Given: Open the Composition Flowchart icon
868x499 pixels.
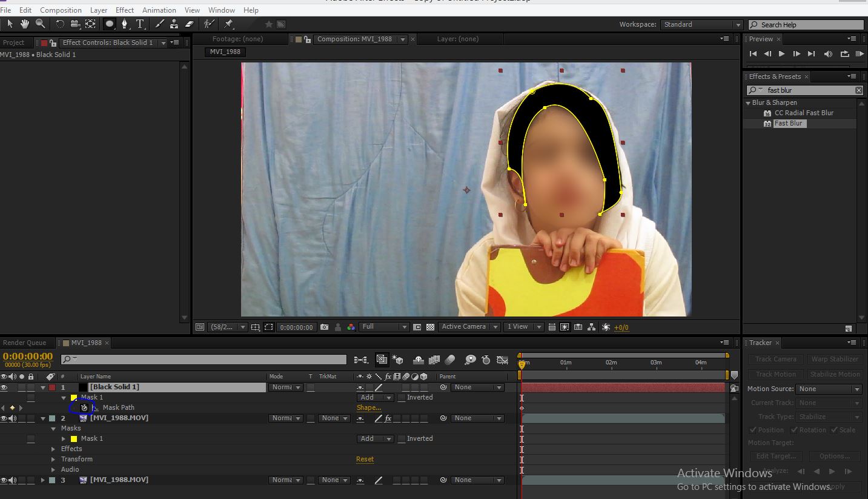Looking at the screenshot, I should pyautogui.click(x=592, y=327).
